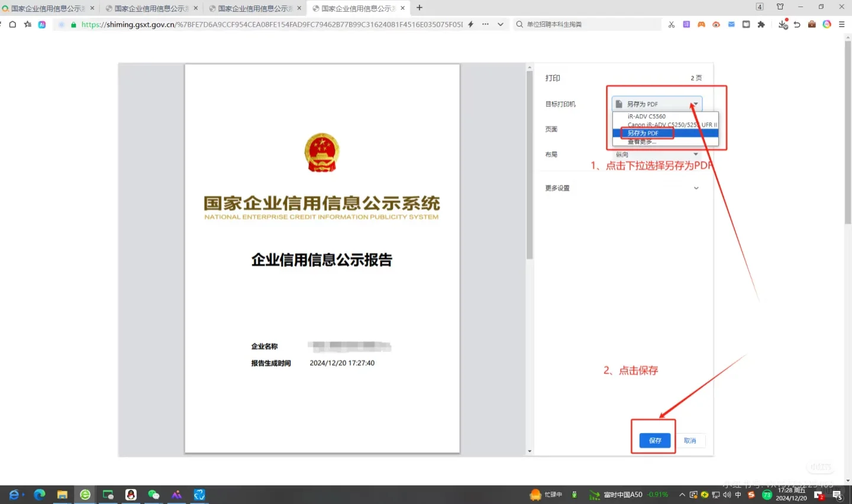This screenshot has width=852, height=504.
Task: Reopen closed tabs via the undo arrow icon
Action: click(797, 24)
